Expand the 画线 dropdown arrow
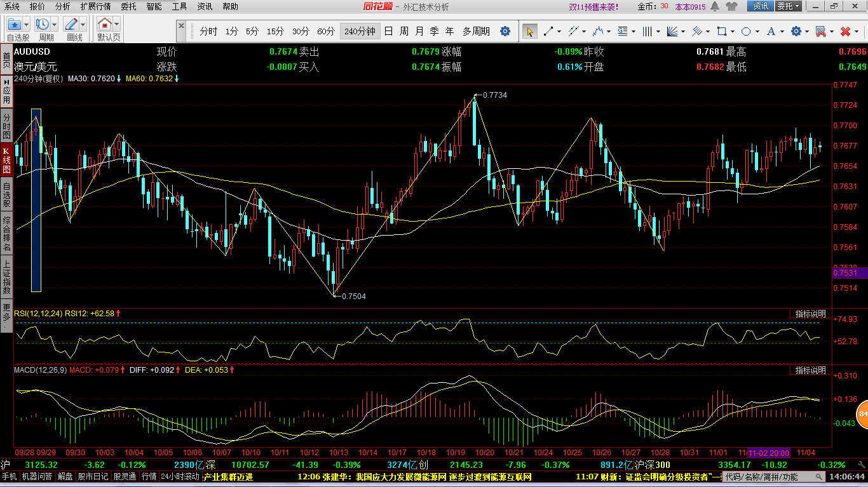This screenshot has width=868, height=487. coord(84,25)
